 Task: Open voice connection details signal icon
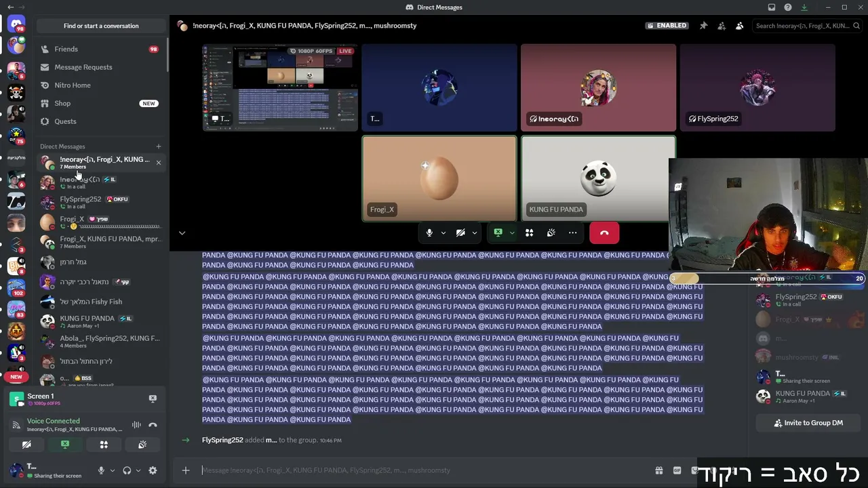pos(16,425)
